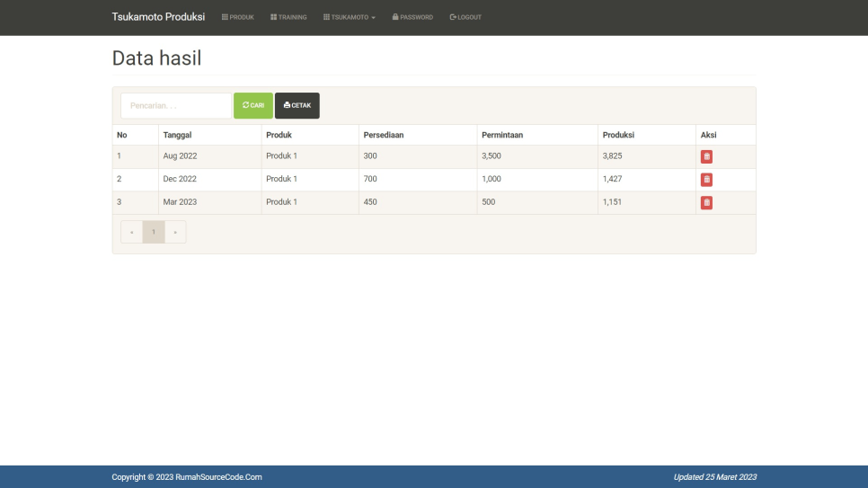The width and height of the screenshot is (868, 488).
Task: Click the 500 permintaan value
Action: (488, 202)
